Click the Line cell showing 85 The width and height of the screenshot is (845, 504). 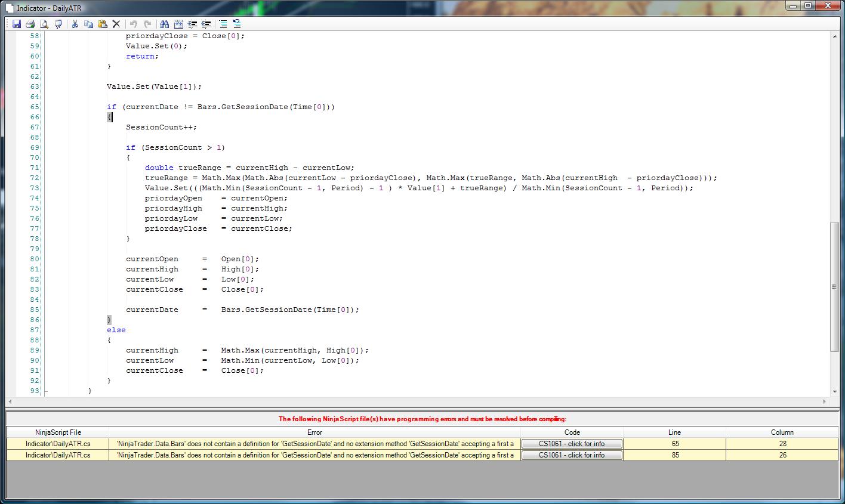point(674,455)
